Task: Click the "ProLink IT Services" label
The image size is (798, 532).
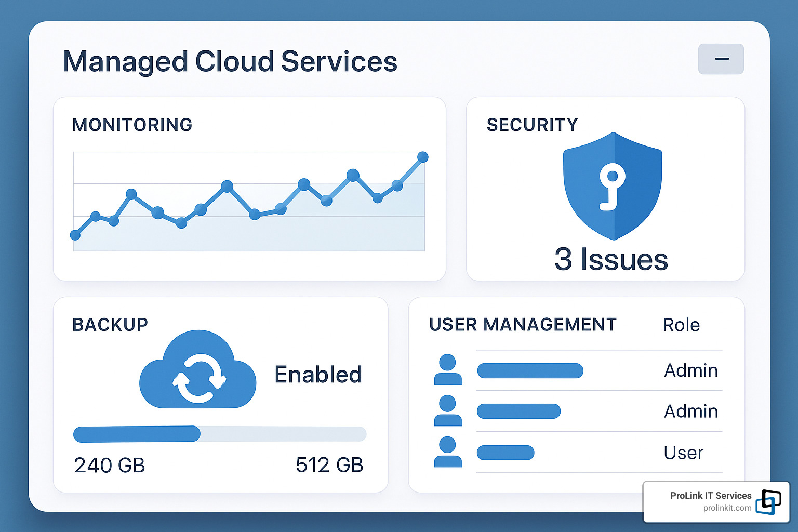Action: [x=711, y=496]
